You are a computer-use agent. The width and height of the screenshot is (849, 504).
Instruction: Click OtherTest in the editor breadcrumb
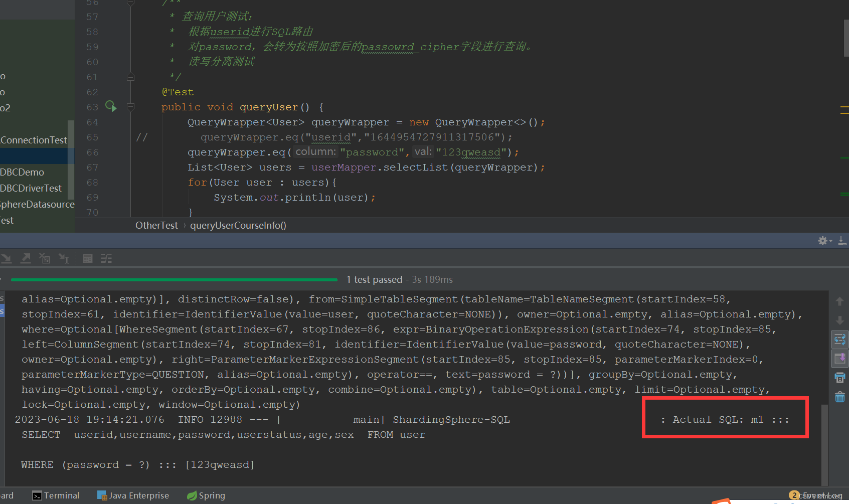click(x=156, y=225)
